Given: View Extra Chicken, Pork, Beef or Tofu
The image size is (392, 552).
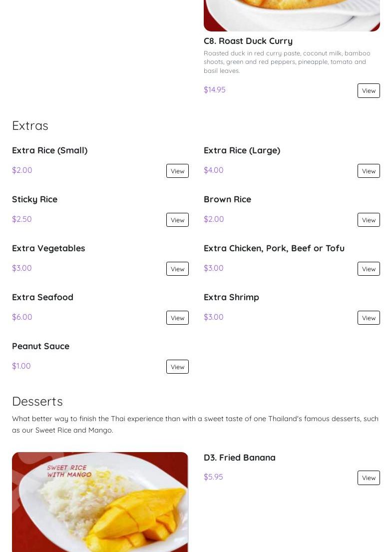Looking at the screenshot, I should (369, 269).
